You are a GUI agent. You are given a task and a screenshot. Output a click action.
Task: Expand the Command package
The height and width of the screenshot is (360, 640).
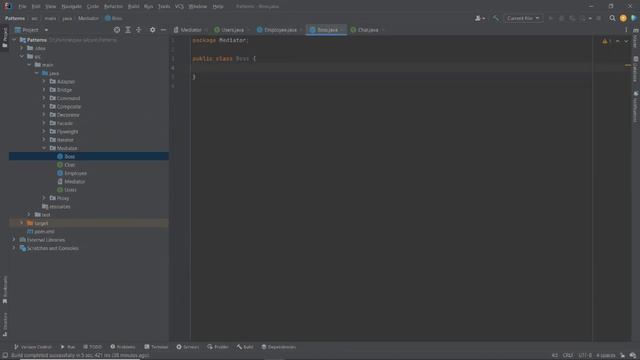44,98
